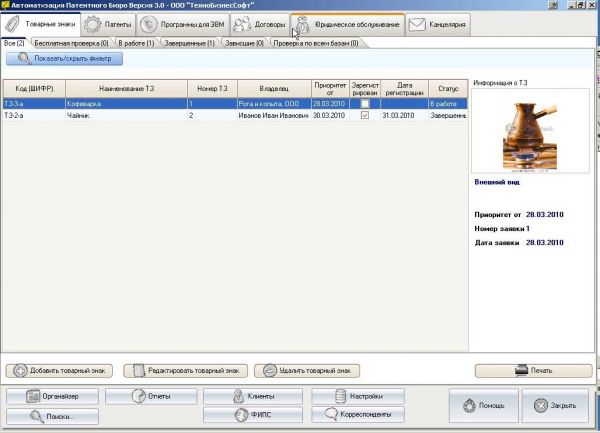The width and height of the screenshot is (600, 433).
Task: Switch to the Договоры tab
Action: coord(260,24)
